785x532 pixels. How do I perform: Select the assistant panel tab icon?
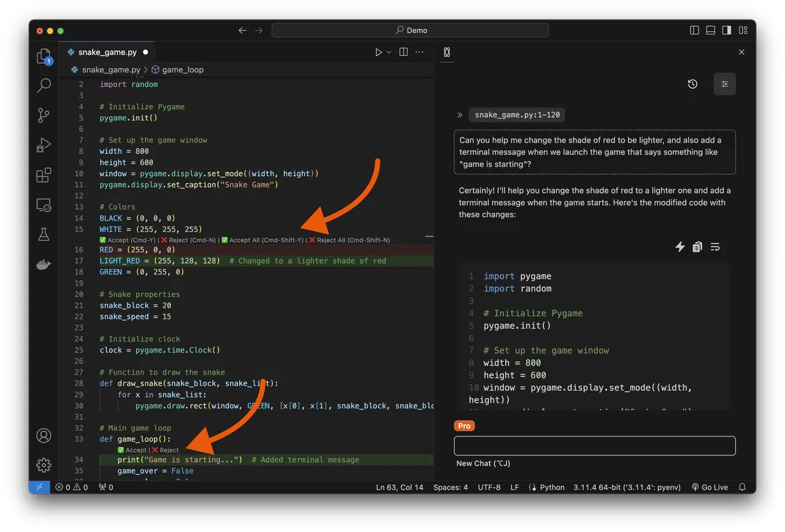[x=447, y=52]
